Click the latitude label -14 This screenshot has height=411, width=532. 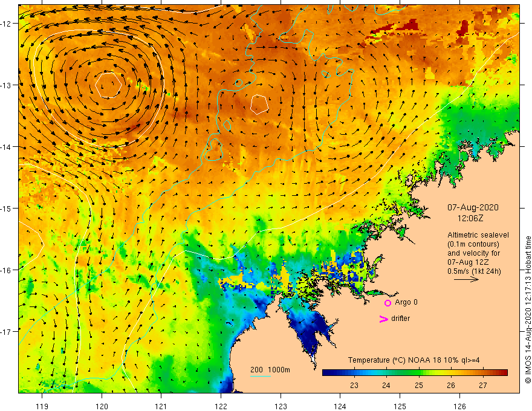coord(7,147)
